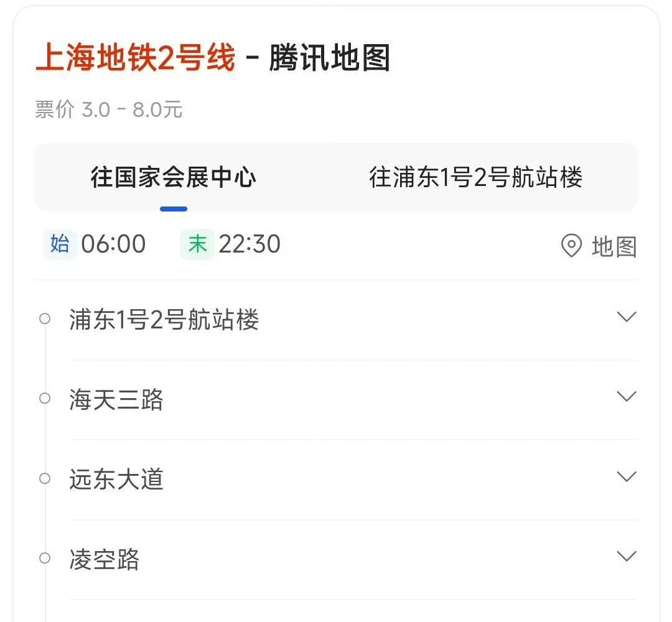
Task: Select the 海天三路 station name
Action: (x=116, y=399)
